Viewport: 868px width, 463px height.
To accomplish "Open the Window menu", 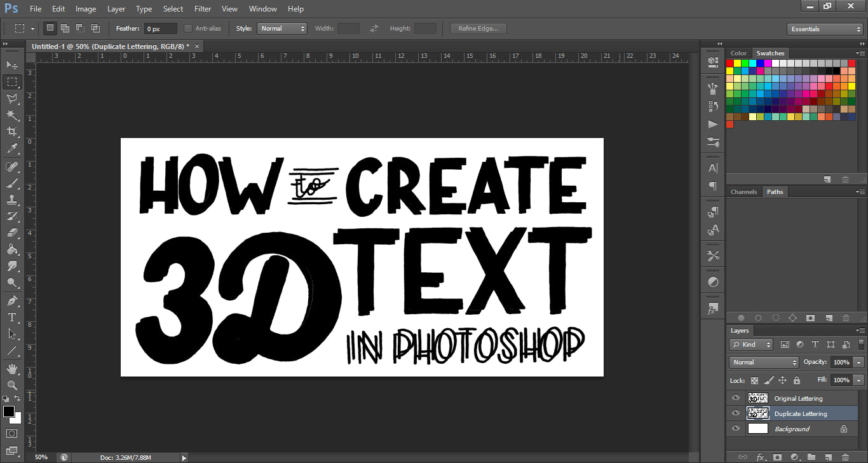I will [x=262, y=9].
